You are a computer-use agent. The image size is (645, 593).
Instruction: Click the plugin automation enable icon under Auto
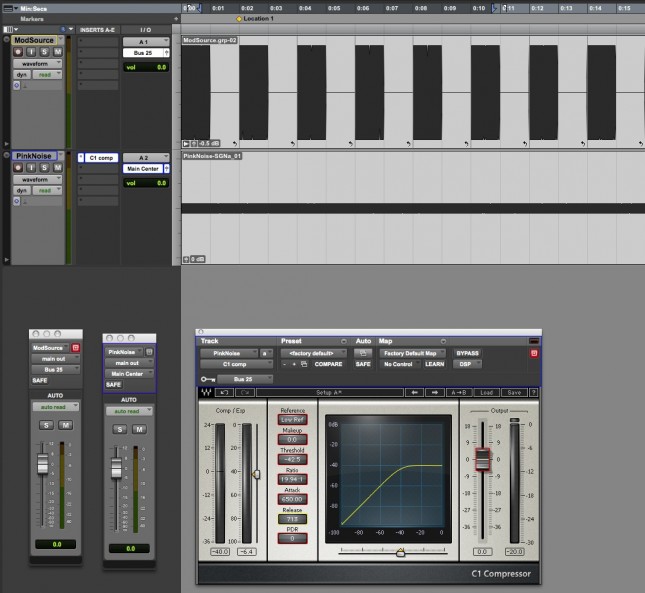[363, 353]
